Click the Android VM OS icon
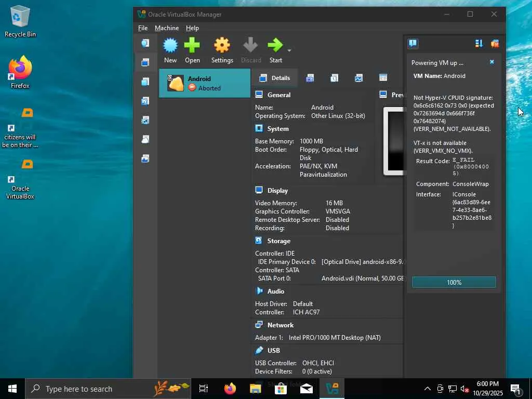This screenshot has width=532, height=399. (x=176, y=83)
